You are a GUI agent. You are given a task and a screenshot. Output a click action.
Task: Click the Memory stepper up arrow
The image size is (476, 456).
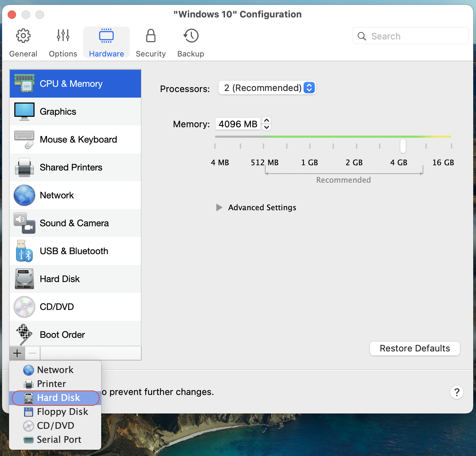pyautogui.click(x=267, y=121)
